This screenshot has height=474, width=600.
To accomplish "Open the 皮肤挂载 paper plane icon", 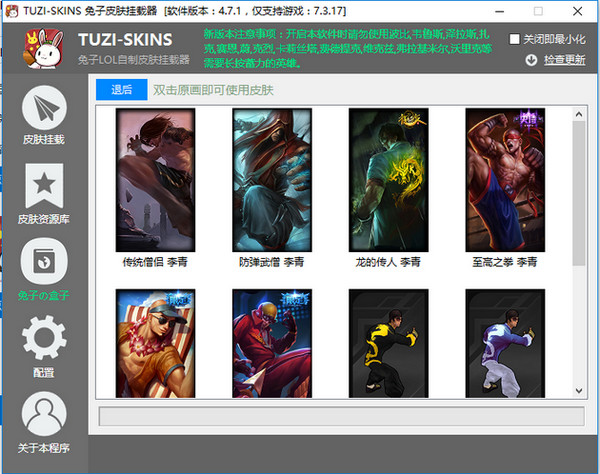I will (44, 108).
